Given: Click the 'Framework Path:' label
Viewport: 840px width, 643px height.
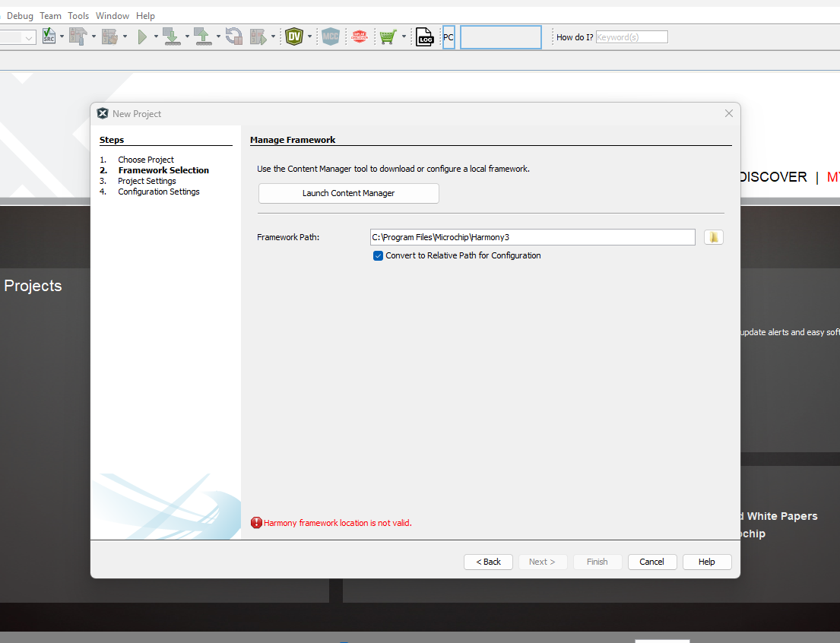Looking at the screenshot, I should 288,237.
